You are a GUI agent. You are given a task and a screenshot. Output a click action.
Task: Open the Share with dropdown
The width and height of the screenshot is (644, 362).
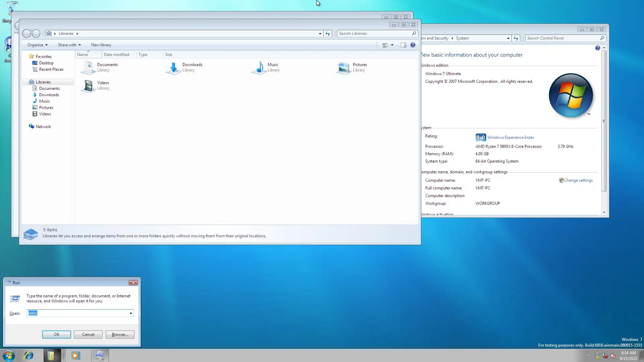[69, 45]
